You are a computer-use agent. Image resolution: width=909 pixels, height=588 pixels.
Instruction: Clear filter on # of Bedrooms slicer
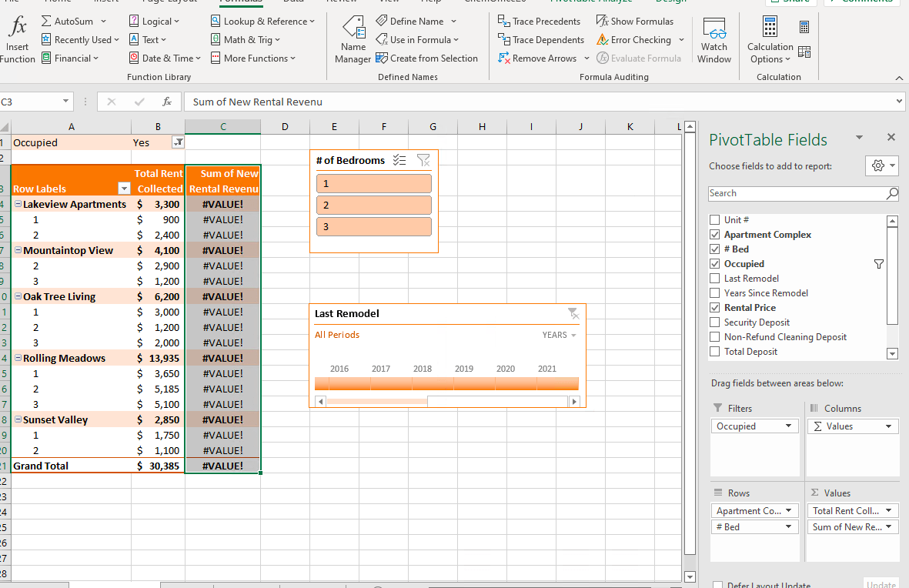[423, 161]
